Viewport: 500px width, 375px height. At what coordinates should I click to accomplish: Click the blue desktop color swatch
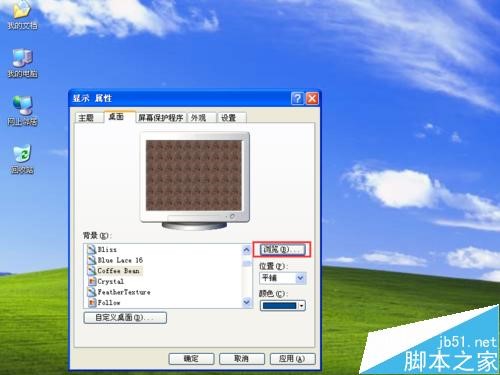pos(279,305)
